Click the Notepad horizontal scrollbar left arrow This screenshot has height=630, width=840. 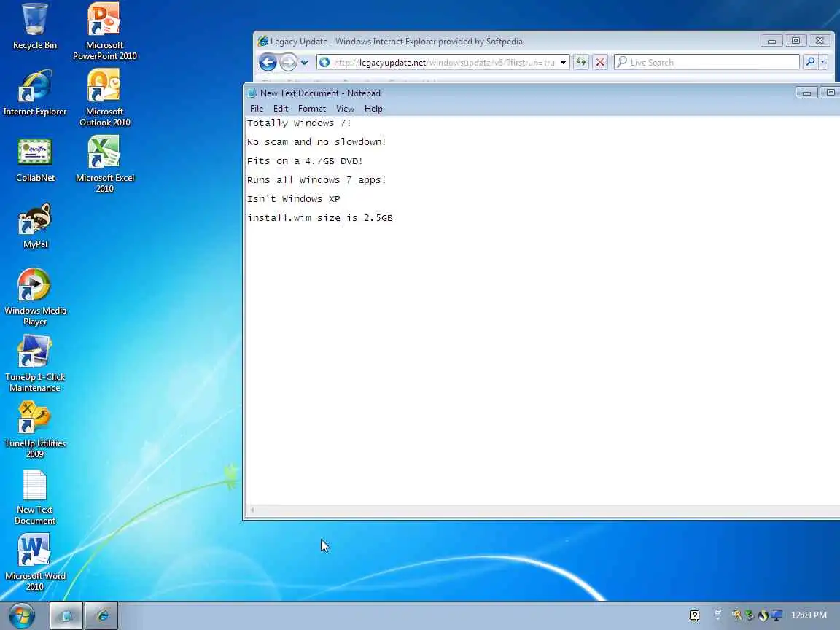pos(252,510)
